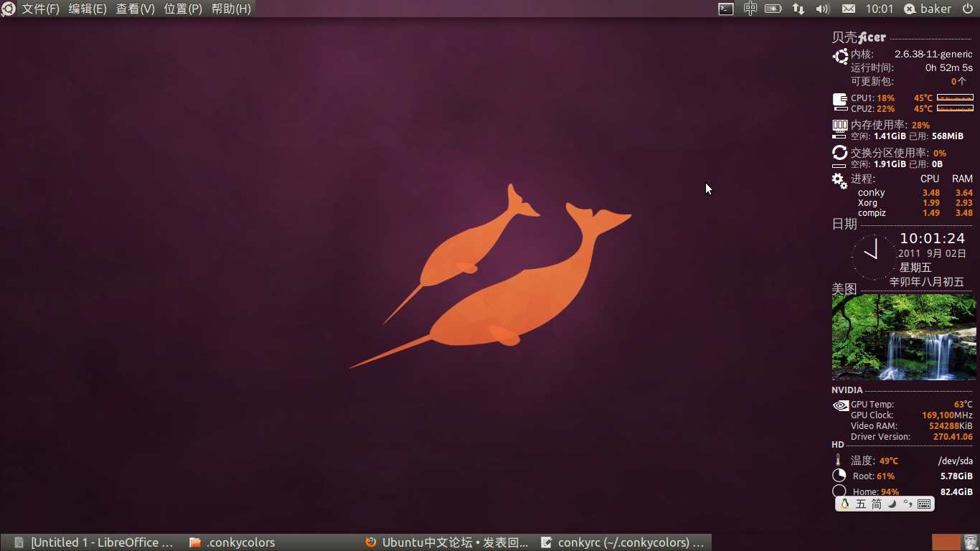The height and width of the screenshot is (551, 980).
Task: Click the CPU2 usage history graph
Action: tap(956, 108)
